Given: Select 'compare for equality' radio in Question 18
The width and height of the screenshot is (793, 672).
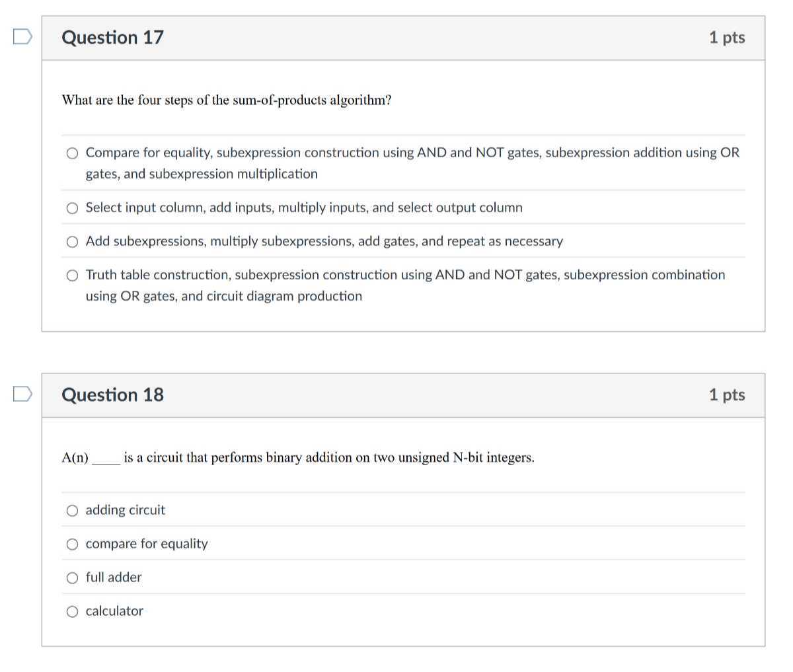Looking at the screenshot, I should [73, 544].
